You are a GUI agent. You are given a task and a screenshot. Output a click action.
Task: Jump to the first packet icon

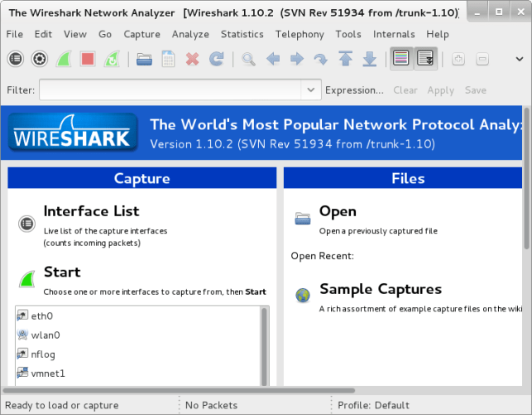[345, 59]
